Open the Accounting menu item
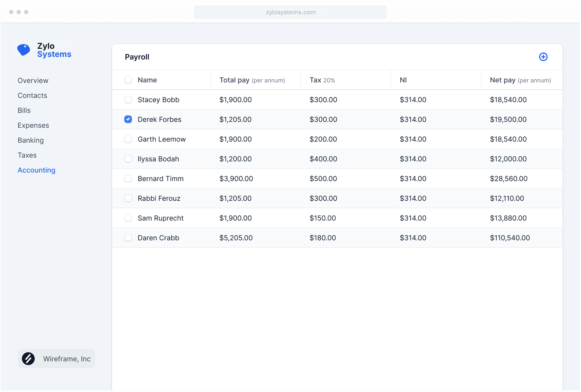Viewport: 581px width, 392px height. 36,170
